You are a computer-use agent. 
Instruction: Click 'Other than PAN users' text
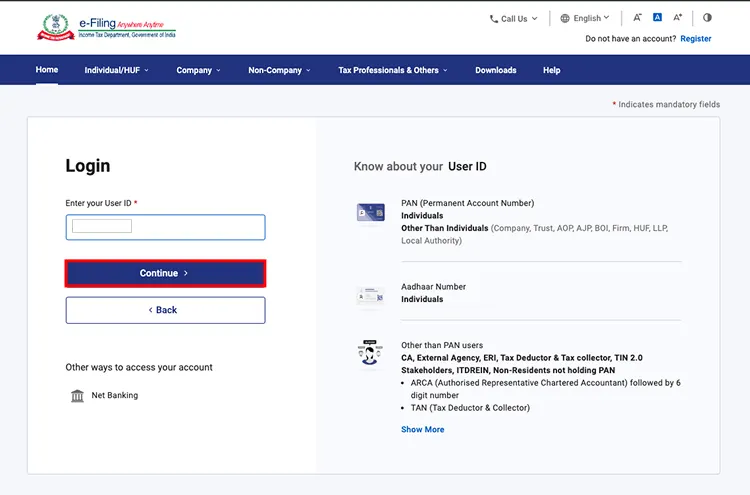(442, 345)
